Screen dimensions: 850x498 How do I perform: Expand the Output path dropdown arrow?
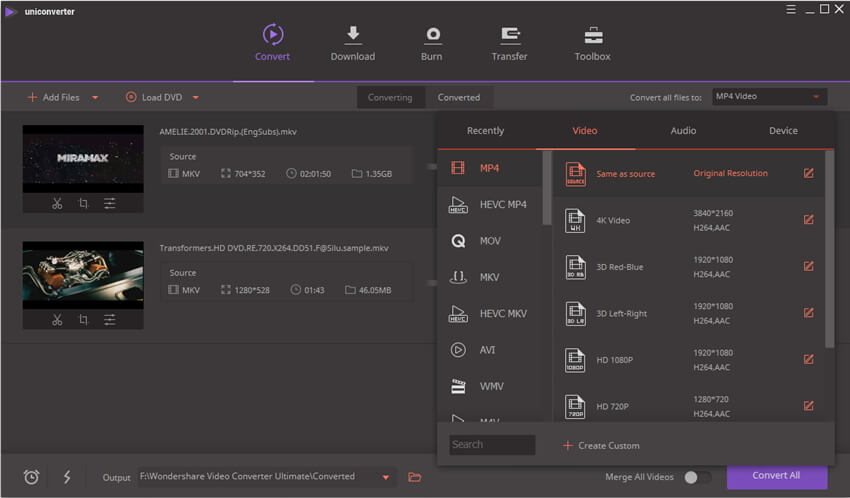[385, 477]
